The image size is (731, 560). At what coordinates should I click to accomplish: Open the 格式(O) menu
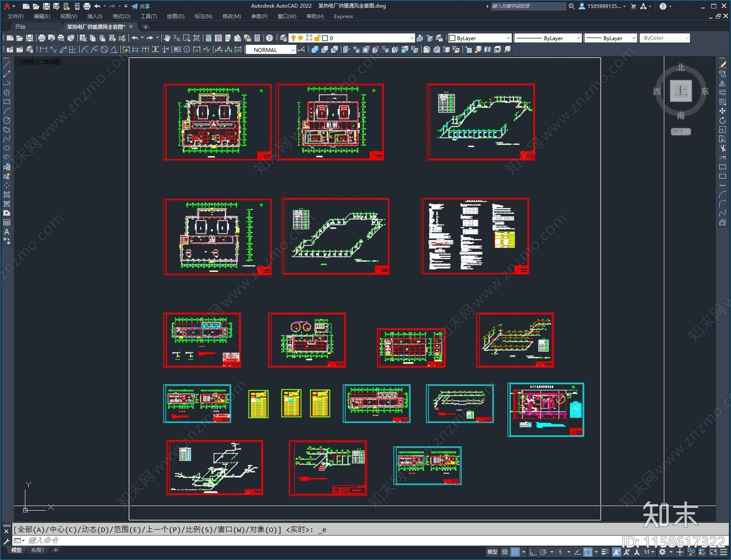pos(121,16)
